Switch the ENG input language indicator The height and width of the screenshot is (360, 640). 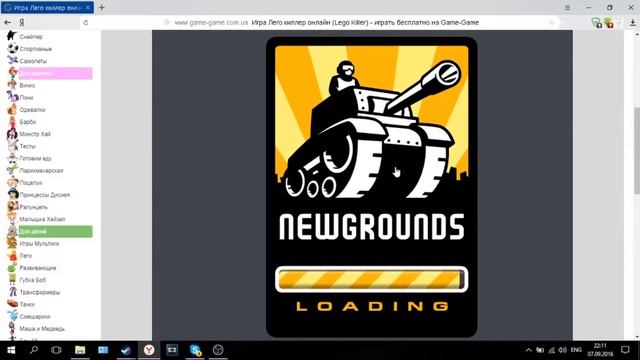(x=576, y=350)
